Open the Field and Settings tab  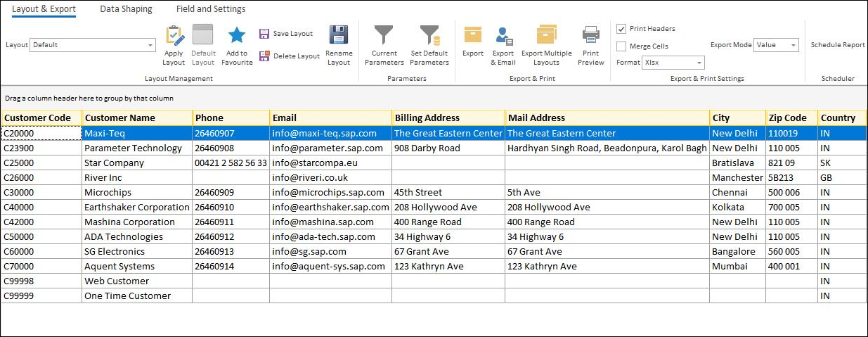[x=211, y=9]
